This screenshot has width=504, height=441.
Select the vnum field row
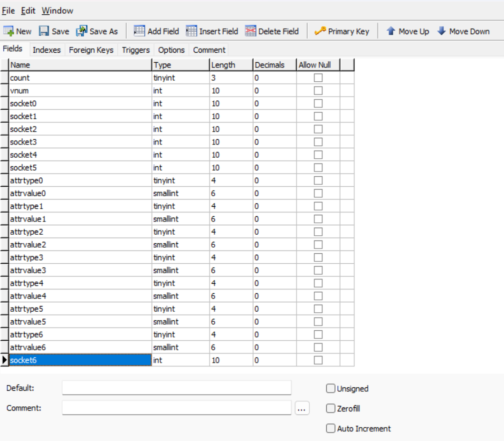pos(79,90)
